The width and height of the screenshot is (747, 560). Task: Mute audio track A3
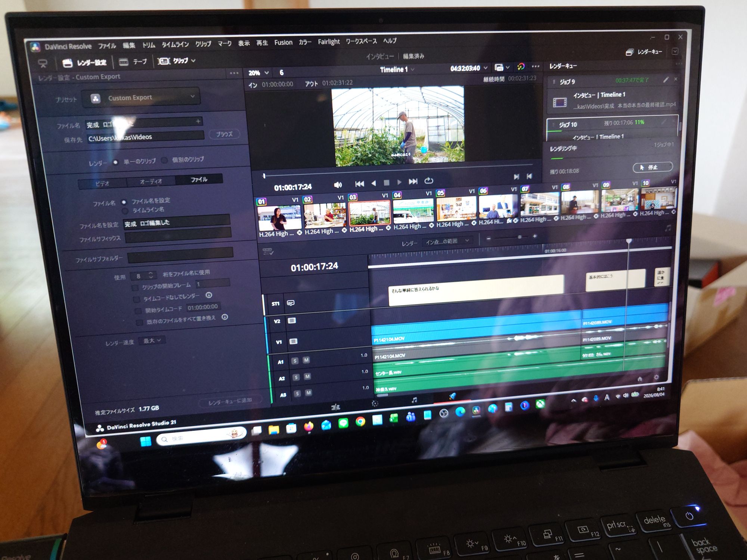308,393
